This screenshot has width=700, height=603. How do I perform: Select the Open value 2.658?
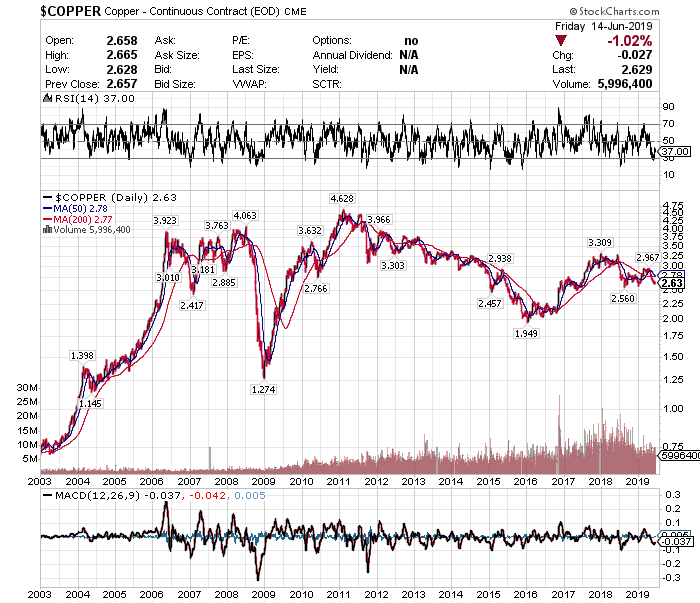point(122,41)
